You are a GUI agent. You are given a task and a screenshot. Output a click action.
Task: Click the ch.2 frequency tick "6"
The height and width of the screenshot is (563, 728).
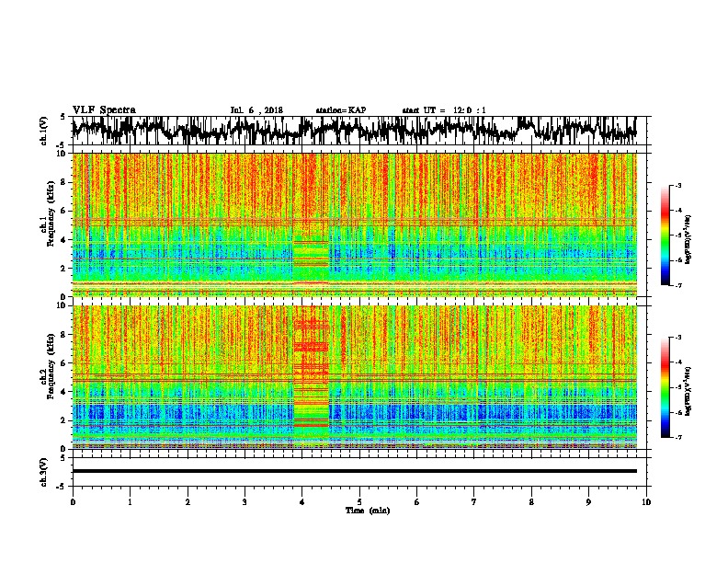63,363
